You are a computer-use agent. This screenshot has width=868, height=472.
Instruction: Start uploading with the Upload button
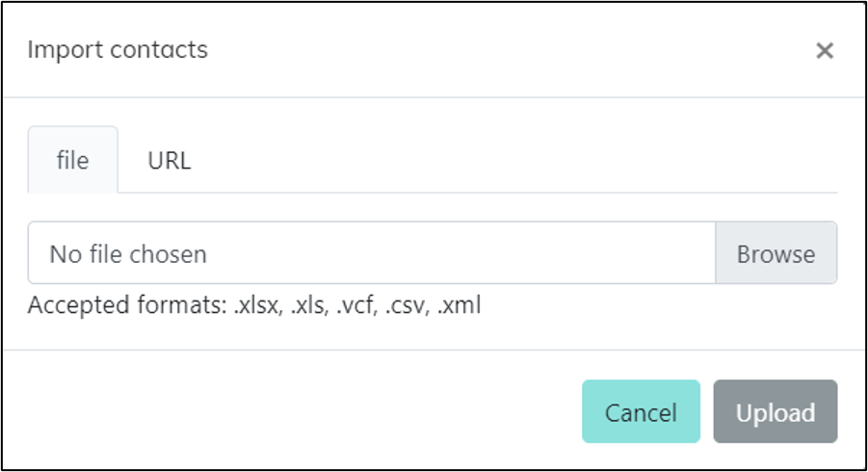[x=776, y=412]
